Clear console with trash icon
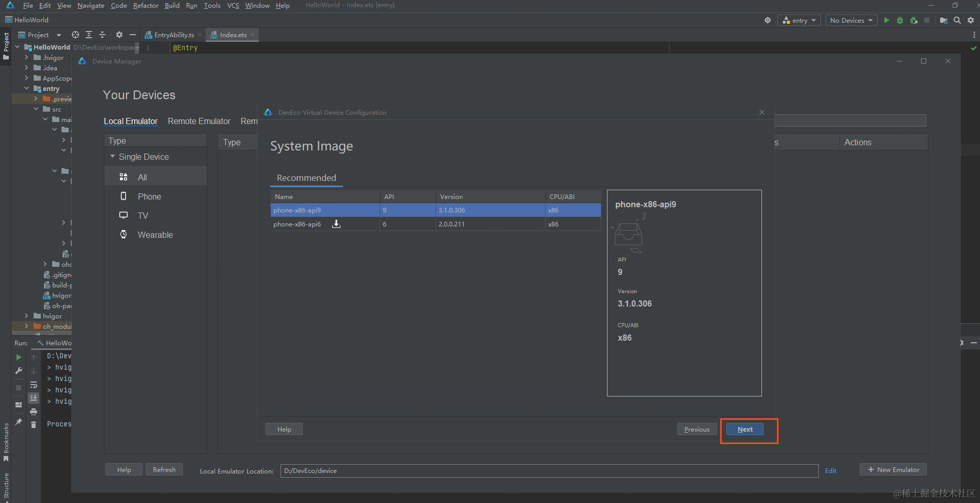This screenshot has width=980, height=503. coord(34,424)
